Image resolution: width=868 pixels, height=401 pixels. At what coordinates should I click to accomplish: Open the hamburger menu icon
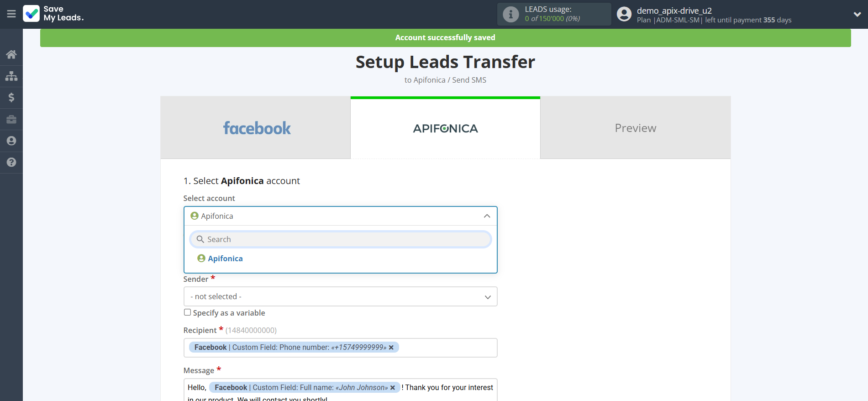11,14
